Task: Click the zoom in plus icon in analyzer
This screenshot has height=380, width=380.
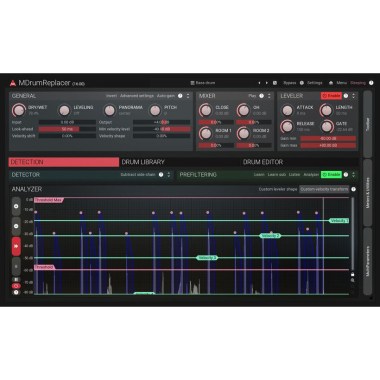Action: pos(16,206)
